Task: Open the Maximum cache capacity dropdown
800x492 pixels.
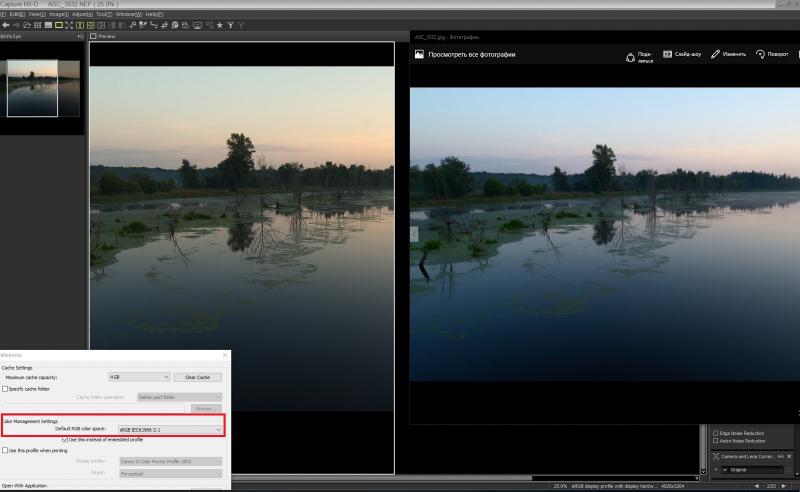Action: point(139,377)
